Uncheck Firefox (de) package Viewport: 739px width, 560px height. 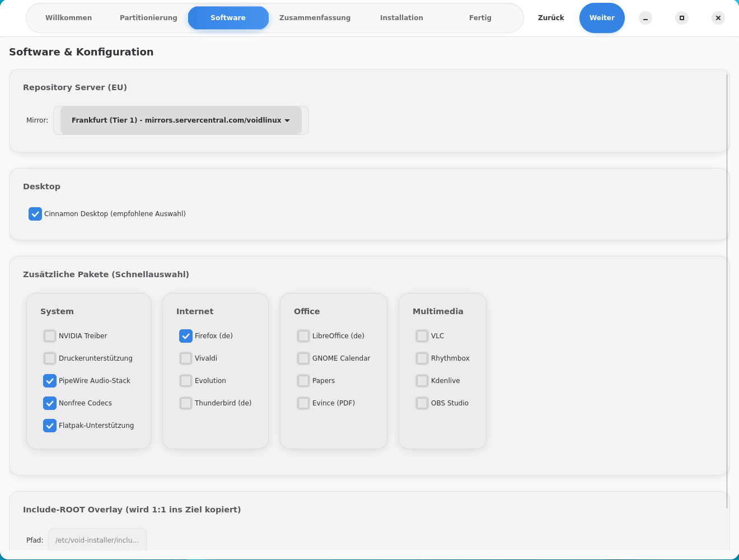click(x=186, y=336)
